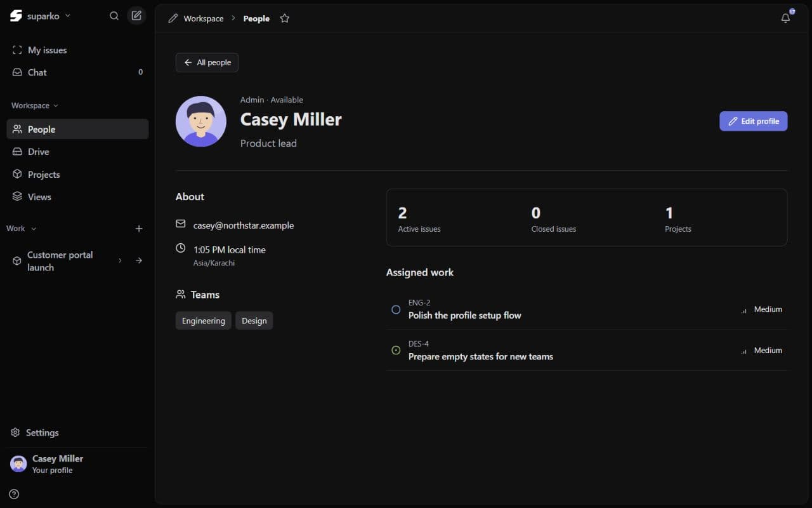
Task: Click the 1:05 PM local time text
Action: tap(230, 250)
